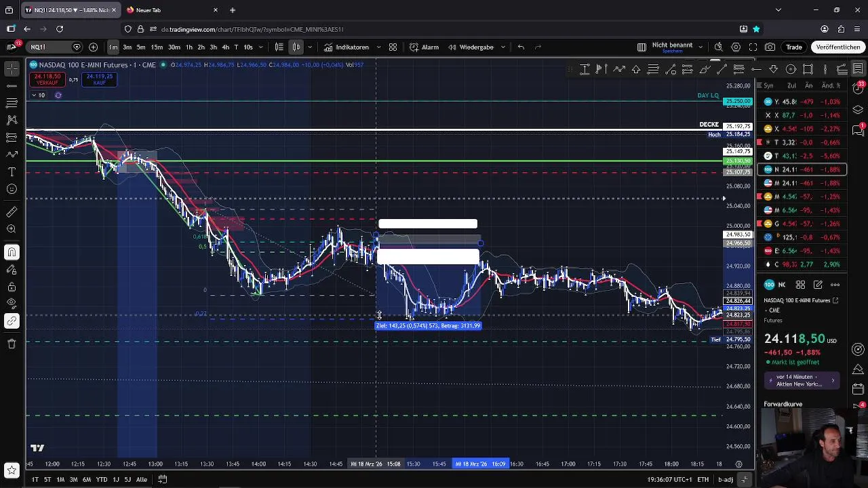Collapse the indicator legend showing 10
This screenshot has height=488, width=868.
click(x=37, y=95)
